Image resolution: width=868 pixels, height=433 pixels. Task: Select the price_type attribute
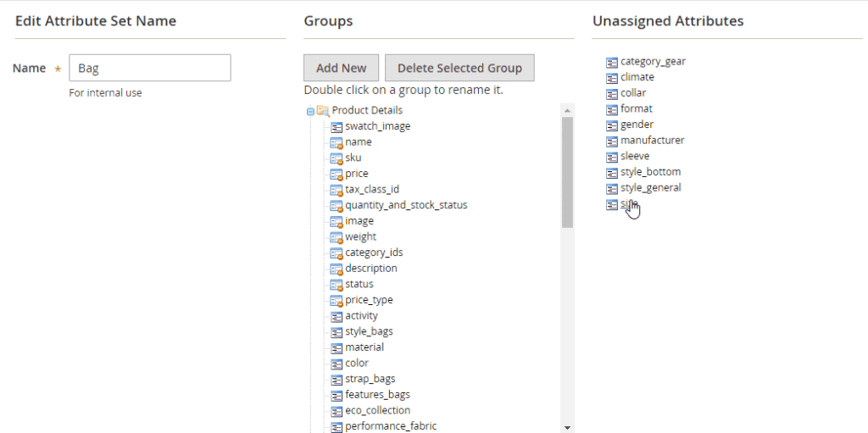point(370,300)
